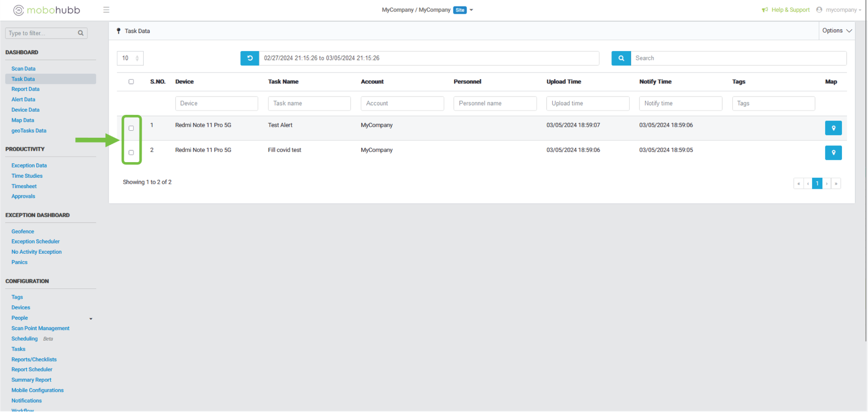Check the select-all checkbox in table header

pyautogui.click(x=131, y=82)
